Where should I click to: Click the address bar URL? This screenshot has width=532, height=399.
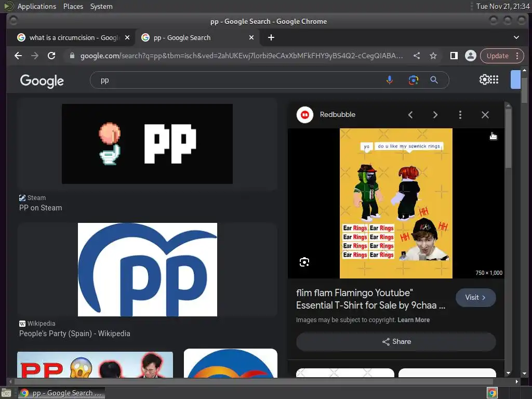(x=242, y=56)
